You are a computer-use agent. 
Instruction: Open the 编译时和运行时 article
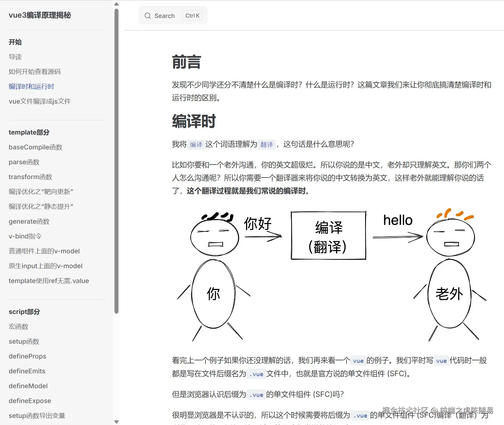tap(31, 86)
